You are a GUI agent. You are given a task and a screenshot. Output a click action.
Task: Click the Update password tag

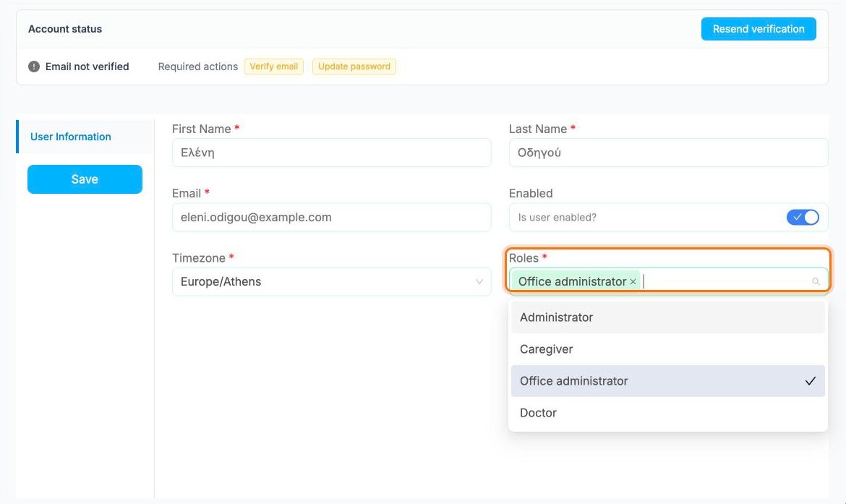(x=354, y=67)
